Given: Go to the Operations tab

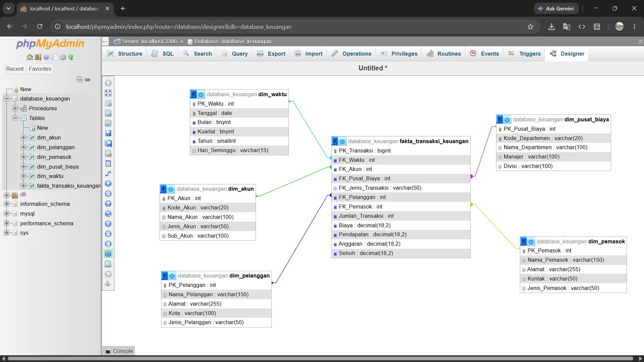Looking at the screenshot, I should pyautogui.click(x=351, y=54).
